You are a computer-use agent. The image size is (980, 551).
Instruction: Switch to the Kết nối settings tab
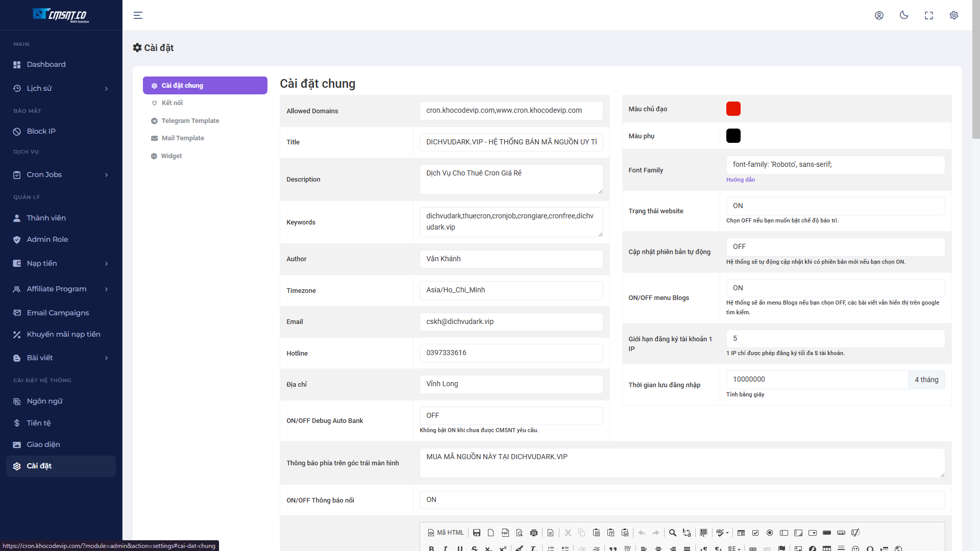tap(172, 103)
